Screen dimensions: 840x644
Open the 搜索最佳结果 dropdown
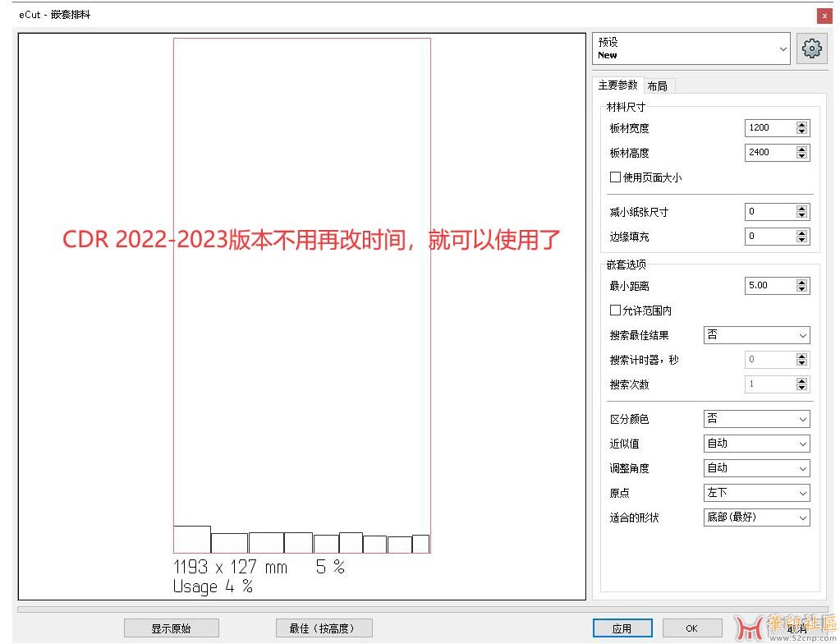756,335
